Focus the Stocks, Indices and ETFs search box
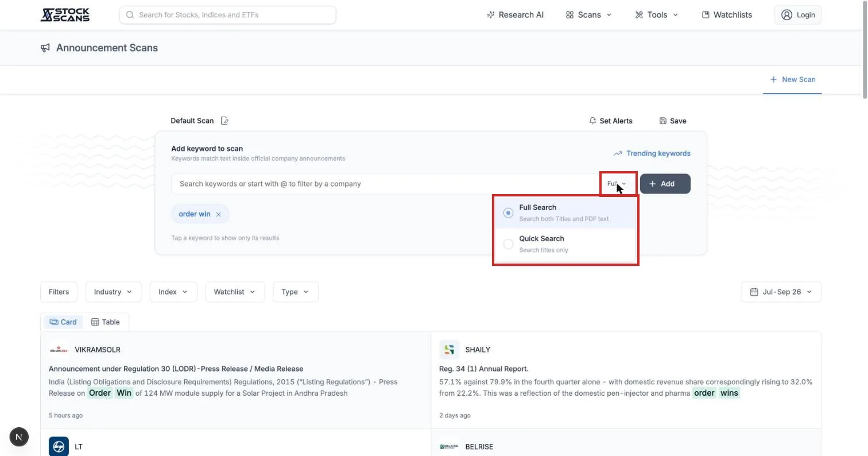This screenshot has width=868, height=456. 228,15
